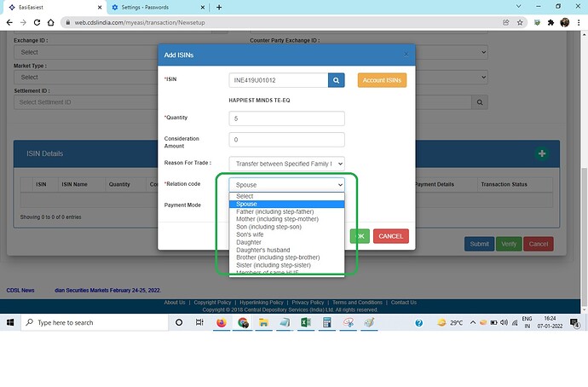Reload the current page
The height and width of the screenshot is (387, 588).
click(x=37, y=22)
